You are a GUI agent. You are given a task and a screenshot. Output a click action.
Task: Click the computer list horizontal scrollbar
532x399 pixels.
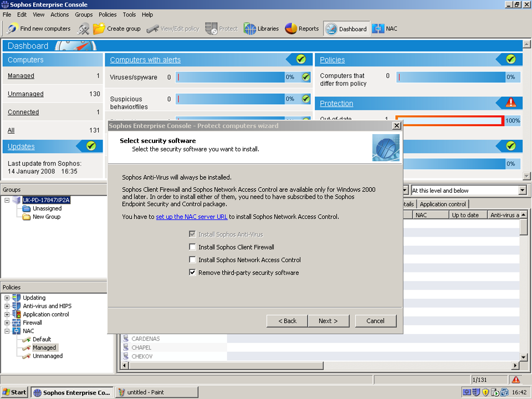pos(226,365)
